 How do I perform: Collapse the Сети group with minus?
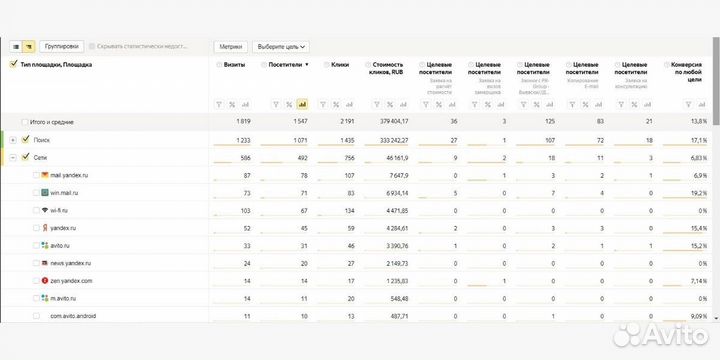pos(13,158)
